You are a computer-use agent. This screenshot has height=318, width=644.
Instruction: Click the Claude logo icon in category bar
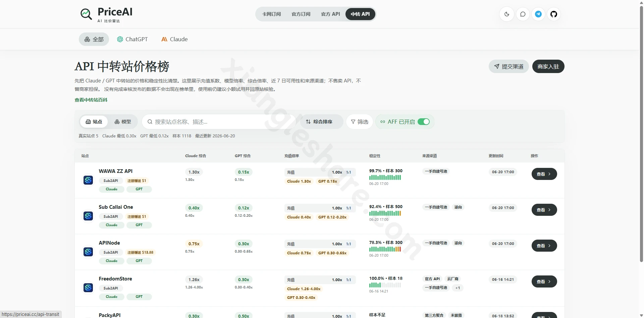tap(164, 39)
